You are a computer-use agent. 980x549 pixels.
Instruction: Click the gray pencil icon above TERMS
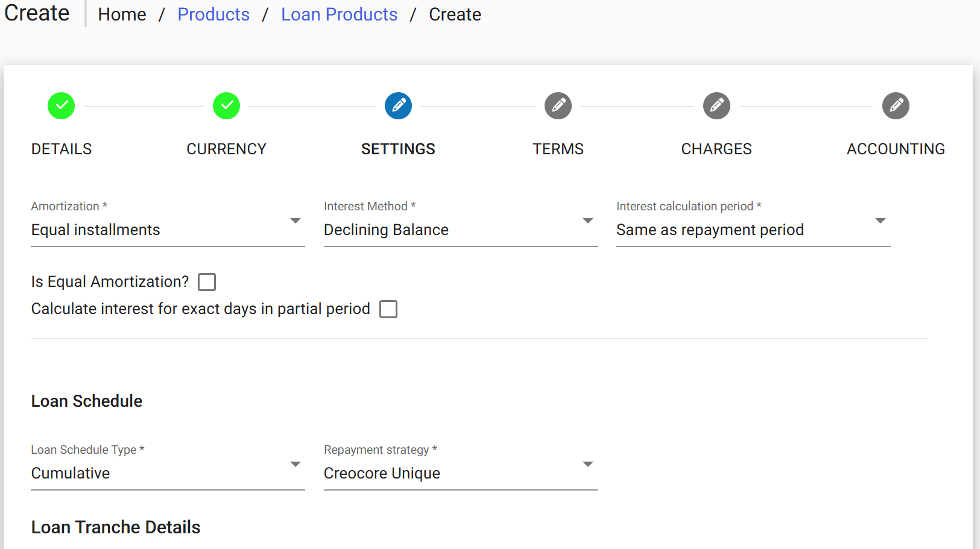coord(558,106)
